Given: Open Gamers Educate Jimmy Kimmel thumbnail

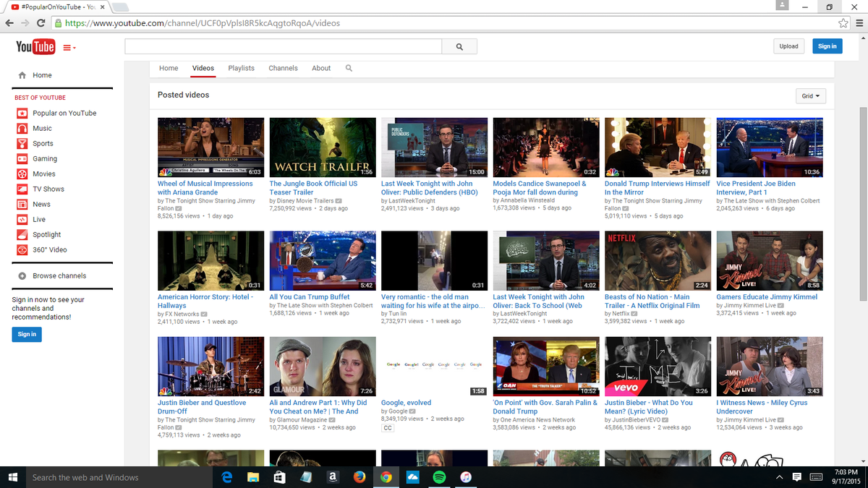Looking at the screenshot, I should point(770,260).
